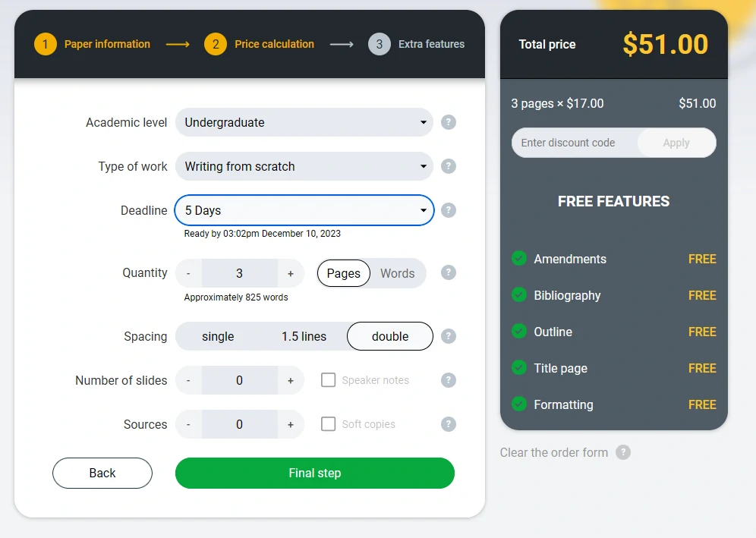756x538 pixels.
Task: Open the Quantity help tooltip icon
Action: (448, 272)
